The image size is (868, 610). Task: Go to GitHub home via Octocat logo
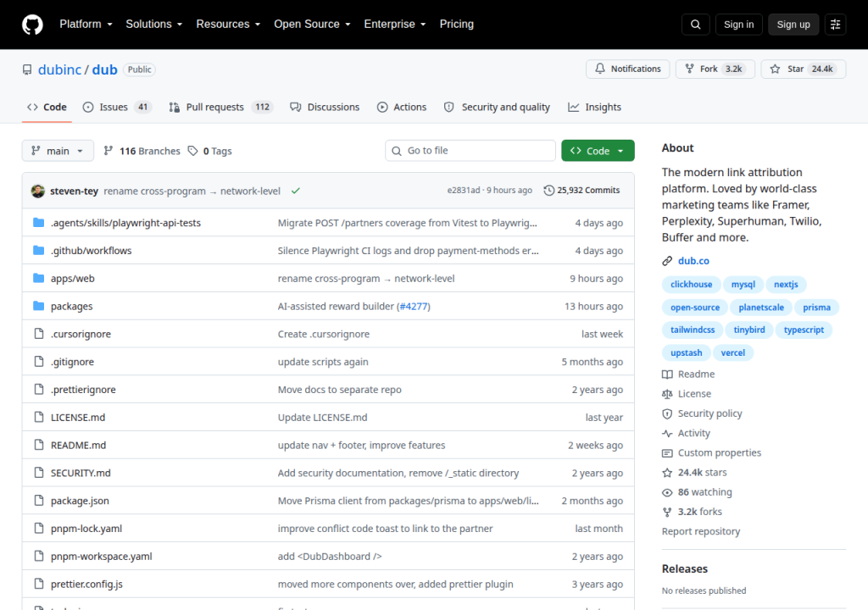click(x=32, y=25)
